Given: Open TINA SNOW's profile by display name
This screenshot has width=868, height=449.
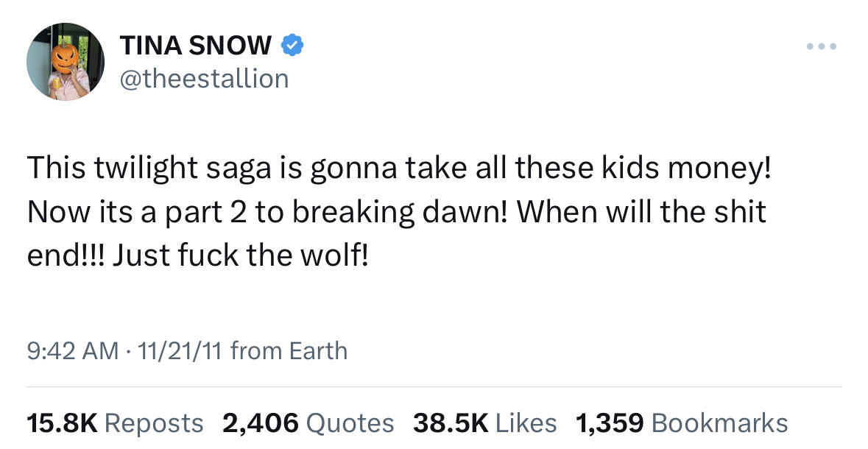Looking at the screenshot, I should pyautogui.click(x=196, y=46).
